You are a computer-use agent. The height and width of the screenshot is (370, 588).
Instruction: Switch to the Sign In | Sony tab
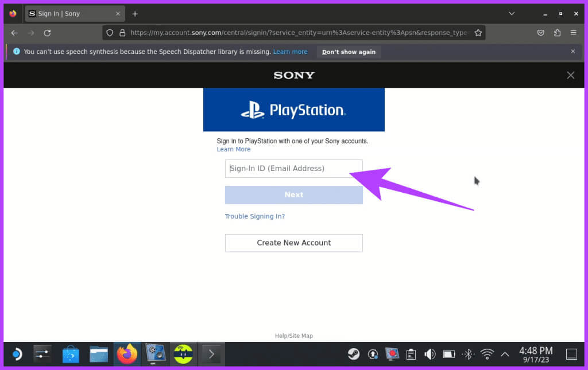click(x=75, y=14)
